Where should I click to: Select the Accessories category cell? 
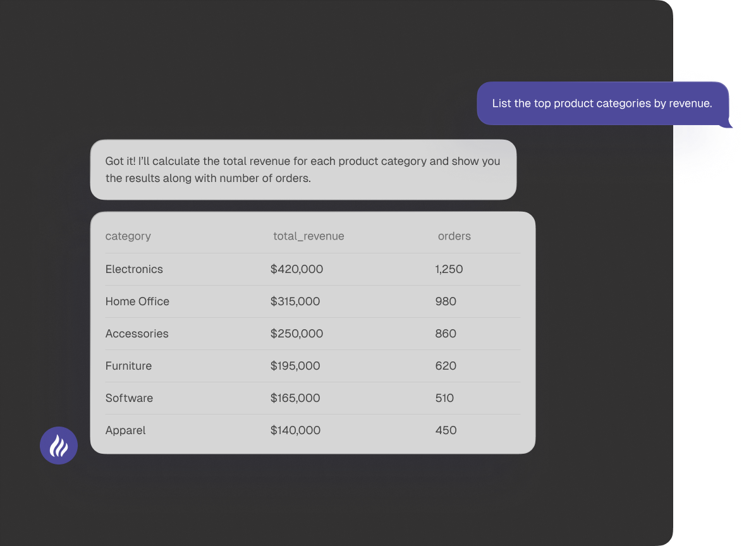(x=137, y=334)
